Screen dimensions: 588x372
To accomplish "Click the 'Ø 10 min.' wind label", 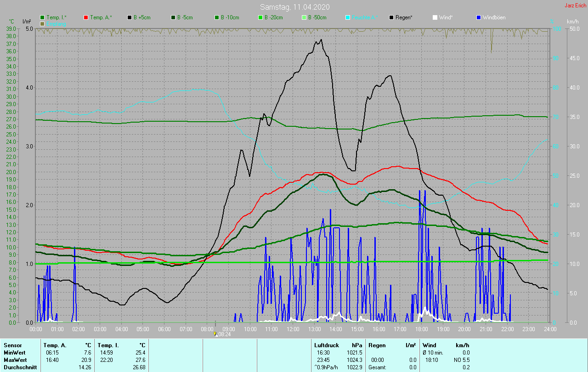I will tap(433, 353).
